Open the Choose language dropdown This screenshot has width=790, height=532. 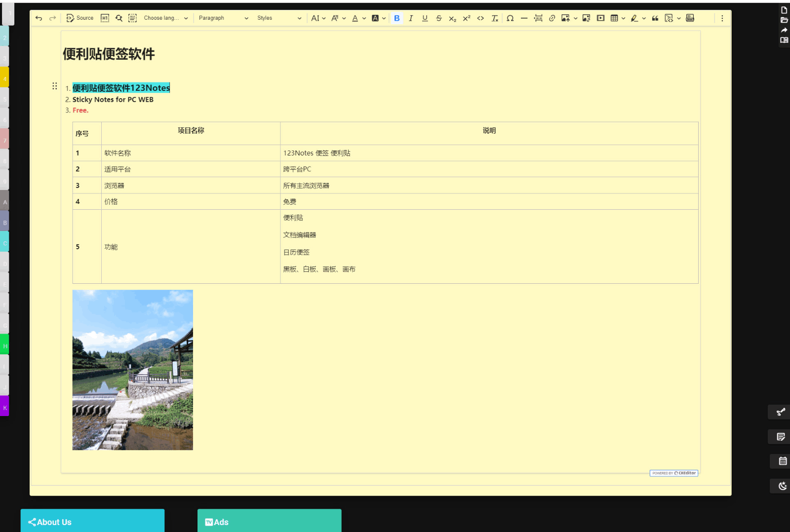[x=166, y=18]
